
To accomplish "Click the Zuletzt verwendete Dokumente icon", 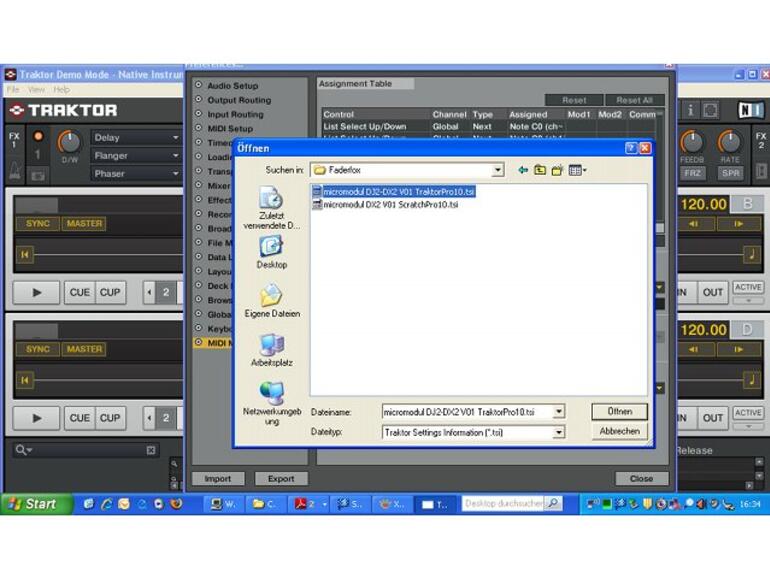I will coord(271,205).
